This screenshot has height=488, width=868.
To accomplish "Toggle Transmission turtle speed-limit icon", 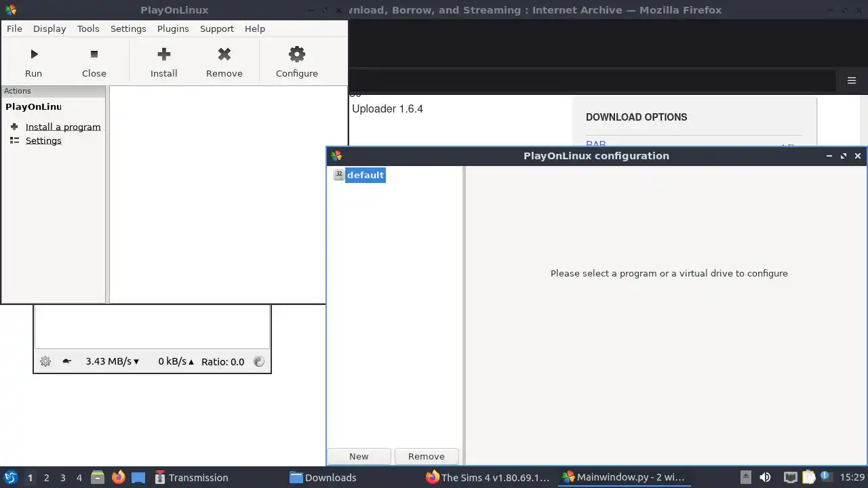I will click(x=66, y=361).
